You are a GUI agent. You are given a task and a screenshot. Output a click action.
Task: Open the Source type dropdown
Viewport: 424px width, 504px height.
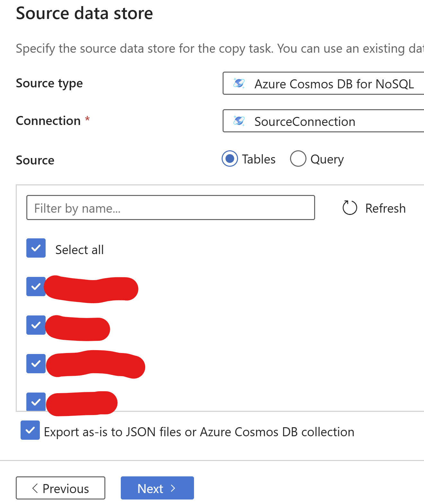pyautogui.click(x=323, y=84)
